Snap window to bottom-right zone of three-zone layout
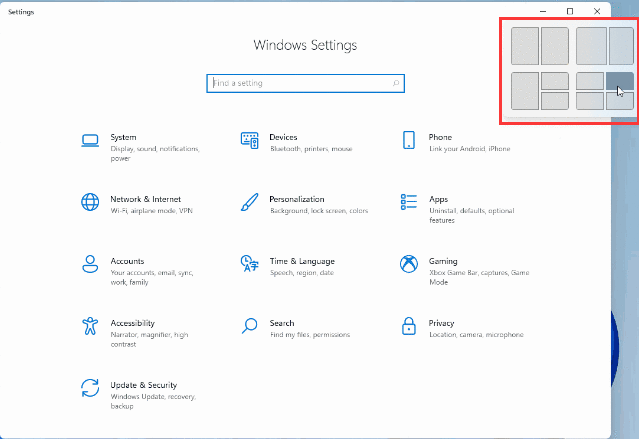This screenshot has height=439, width=639. (x=555, y=101)
